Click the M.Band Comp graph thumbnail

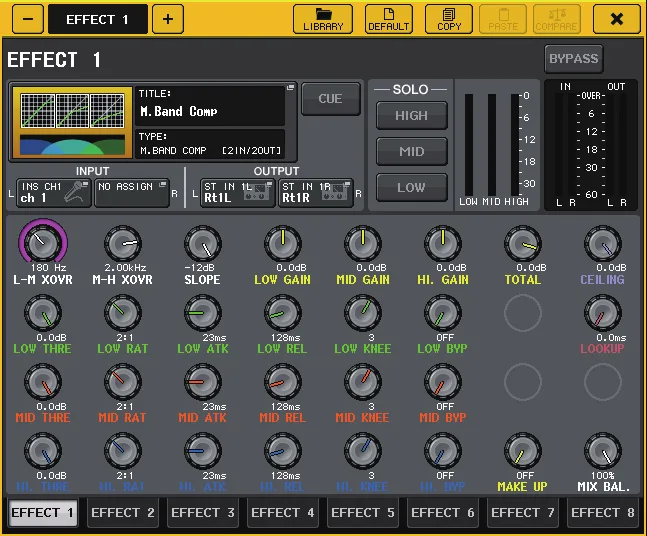pos(72,122)
